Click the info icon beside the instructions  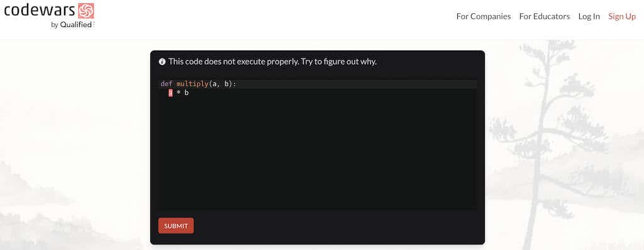[162, 62]
